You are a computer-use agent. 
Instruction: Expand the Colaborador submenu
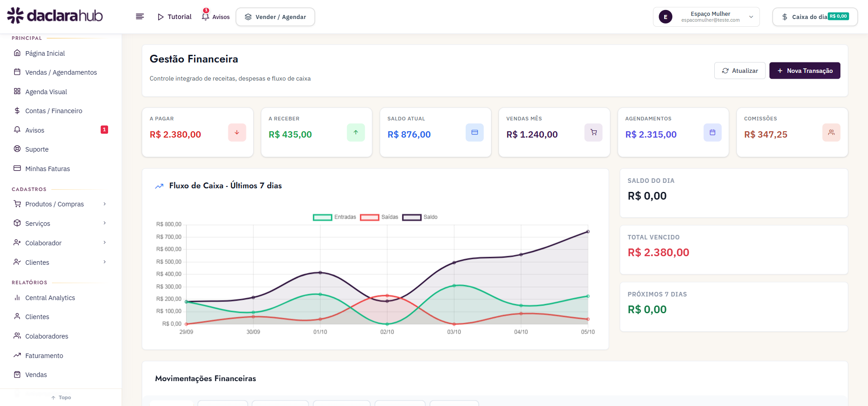tap(104, 243)
